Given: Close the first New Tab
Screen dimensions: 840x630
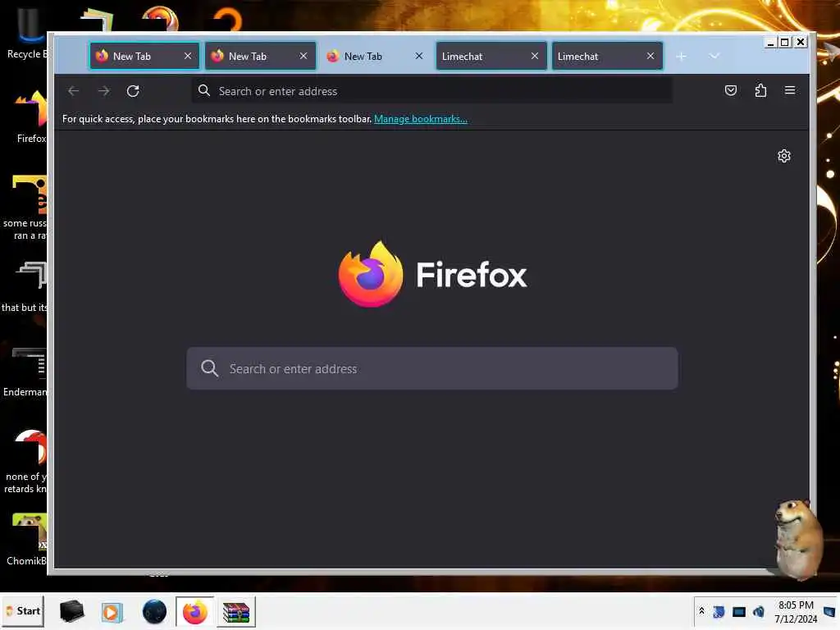Looking at the screenshot, I should pos(188,57).
